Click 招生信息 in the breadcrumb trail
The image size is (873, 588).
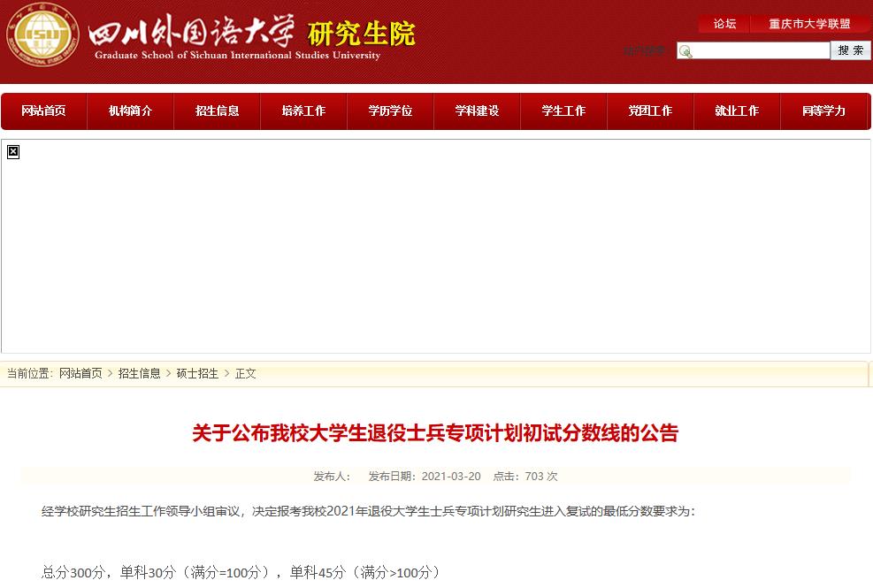click(x=139, y=373)
